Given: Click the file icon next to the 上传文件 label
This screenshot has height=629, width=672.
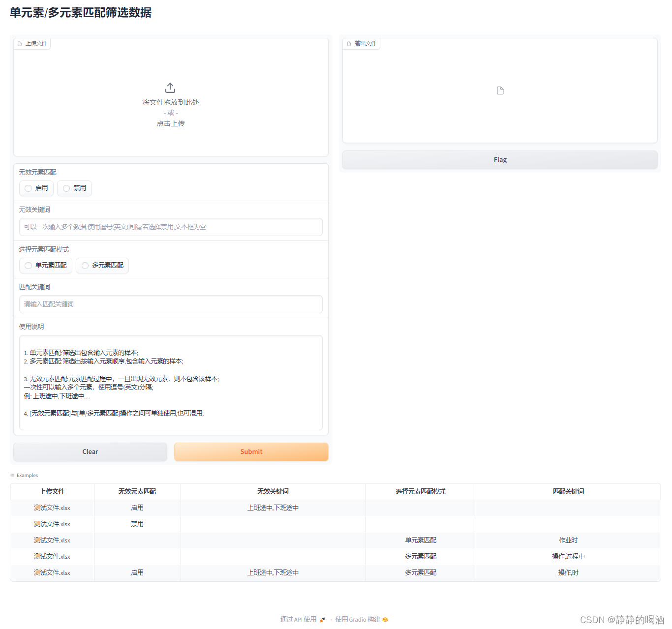Looking at the screenshot, I should (x=20, y=44).
